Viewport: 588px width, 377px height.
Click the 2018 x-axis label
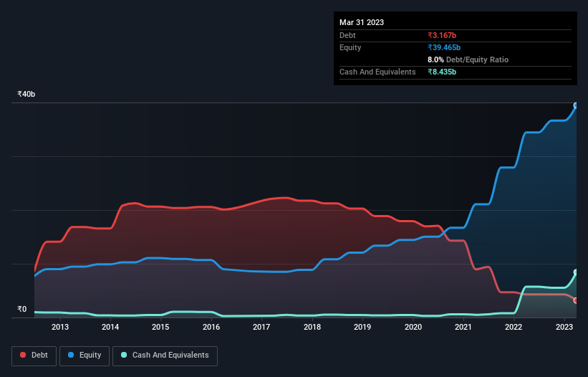[x=312, y=327]
